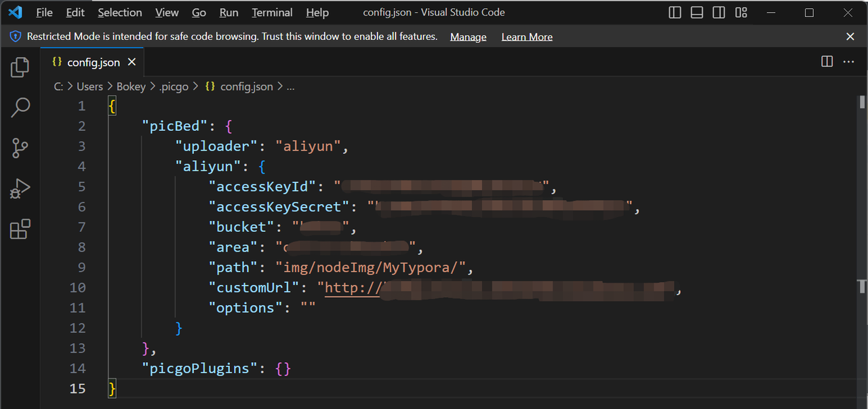Open the Source Control view
This screenshot has height=409, width=868.
tap(20, 148)
